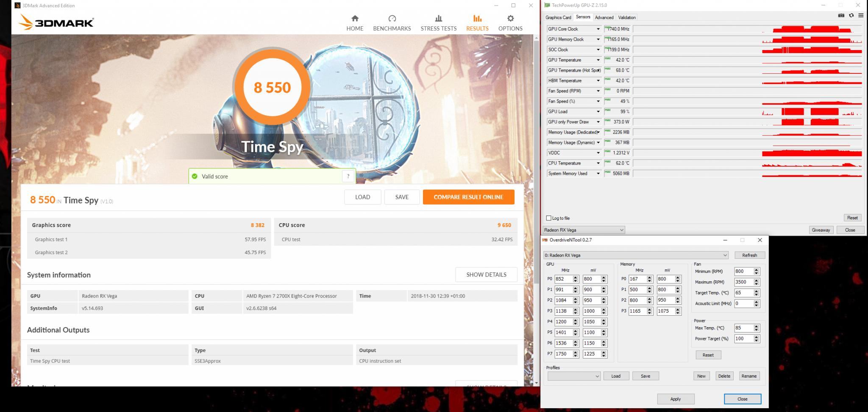Click the green valid score check icon

pyautogui.click(x=195, y=177)
